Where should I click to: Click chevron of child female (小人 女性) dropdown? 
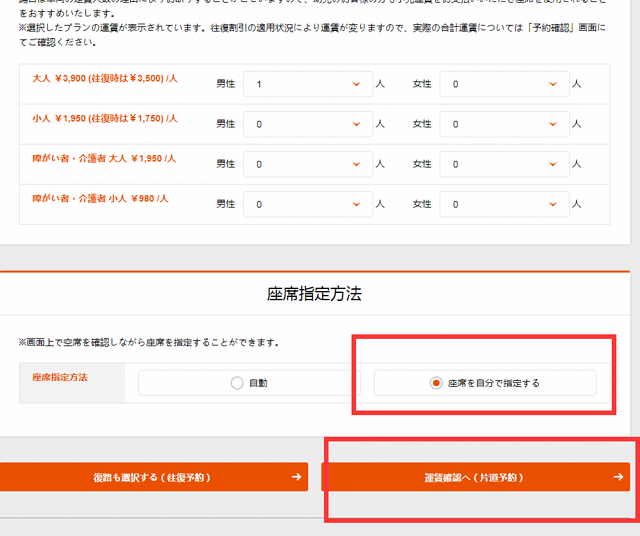pyautogui.click(x=551, y=125)
